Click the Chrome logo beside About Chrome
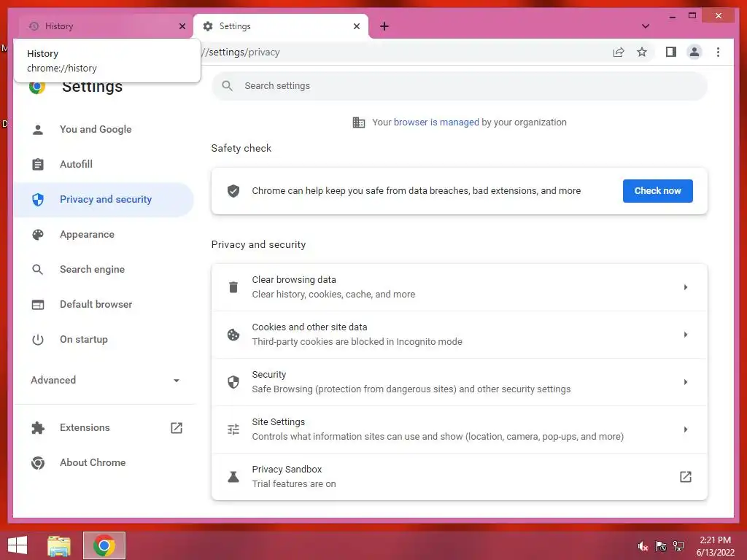This screenshot has width=747, height=560. point(38,463)
